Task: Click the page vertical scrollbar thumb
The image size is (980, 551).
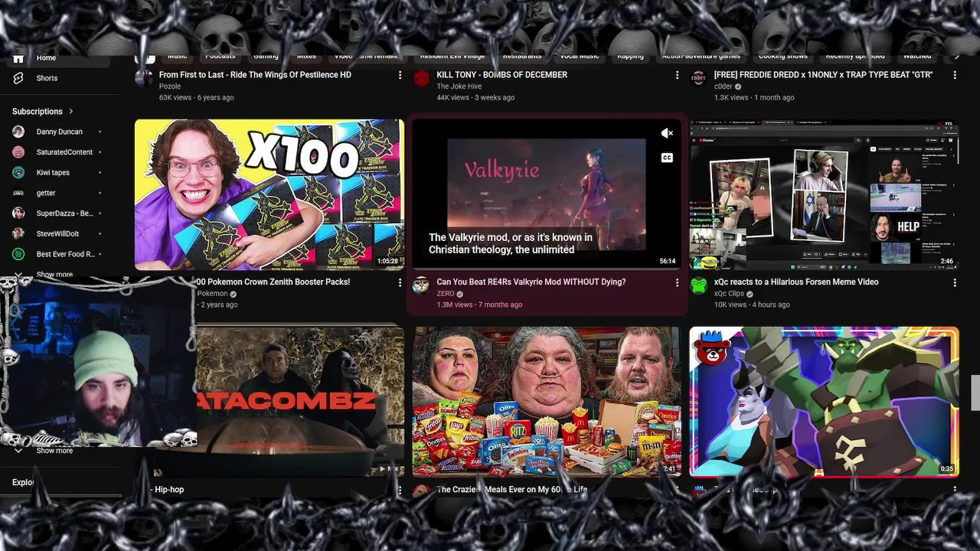Action: (x=975, y=393)
